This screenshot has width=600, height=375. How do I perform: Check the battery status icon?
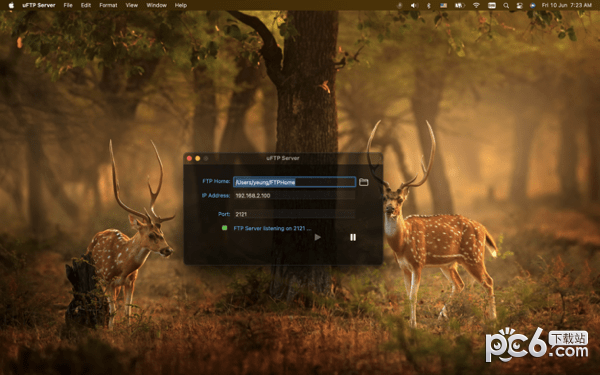pos(460,5)
